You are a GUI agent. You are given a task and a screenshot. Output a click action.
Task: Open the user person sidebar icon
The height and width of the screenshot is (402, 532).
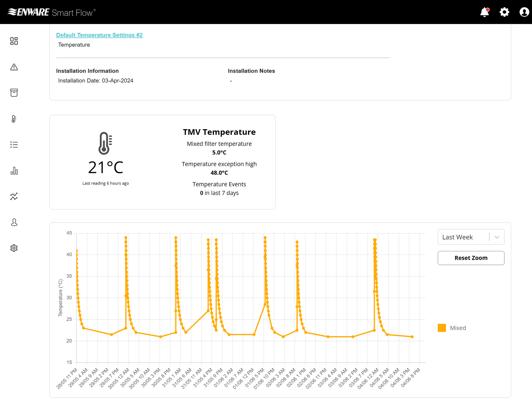[x=14, y=222]
